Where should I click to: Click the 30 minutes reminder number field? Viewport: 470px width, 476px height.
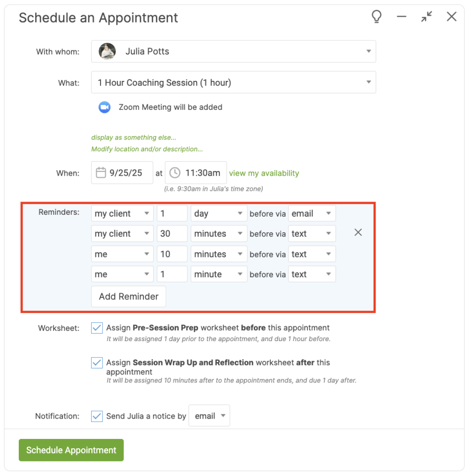pyautogui.click(x=172, y=234)
